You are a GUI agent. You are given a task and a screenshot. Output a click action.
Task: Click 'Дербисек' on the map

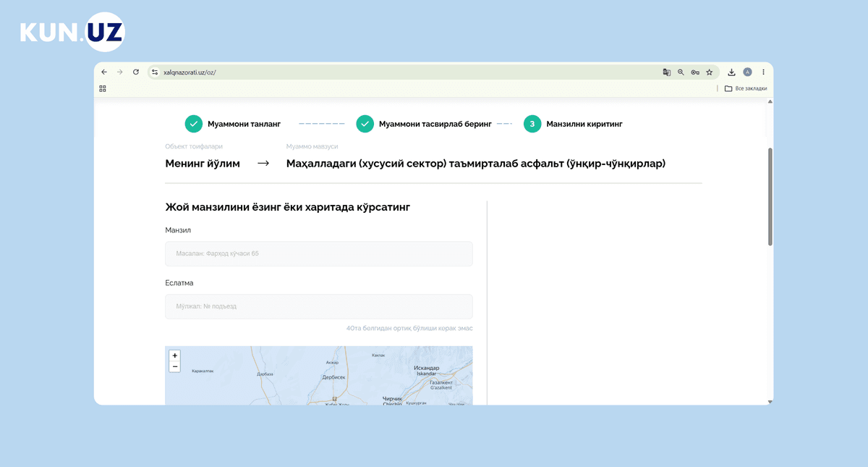pos(333,377)
